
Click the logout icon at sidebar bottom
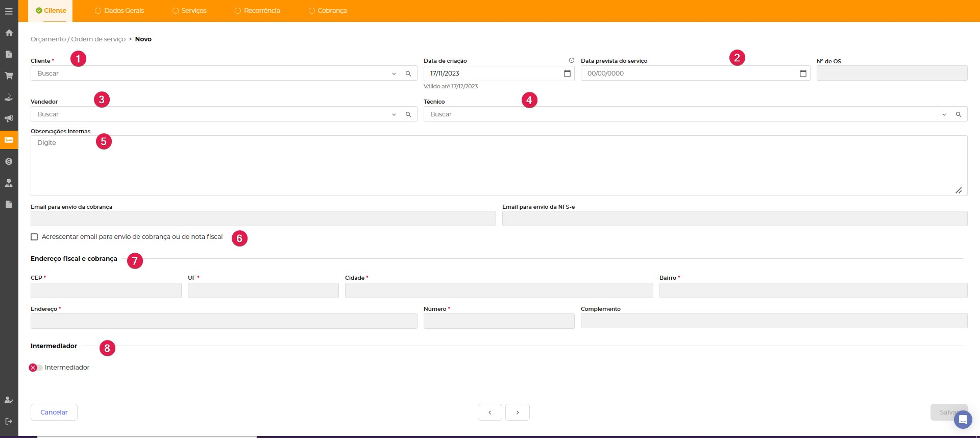9,421
